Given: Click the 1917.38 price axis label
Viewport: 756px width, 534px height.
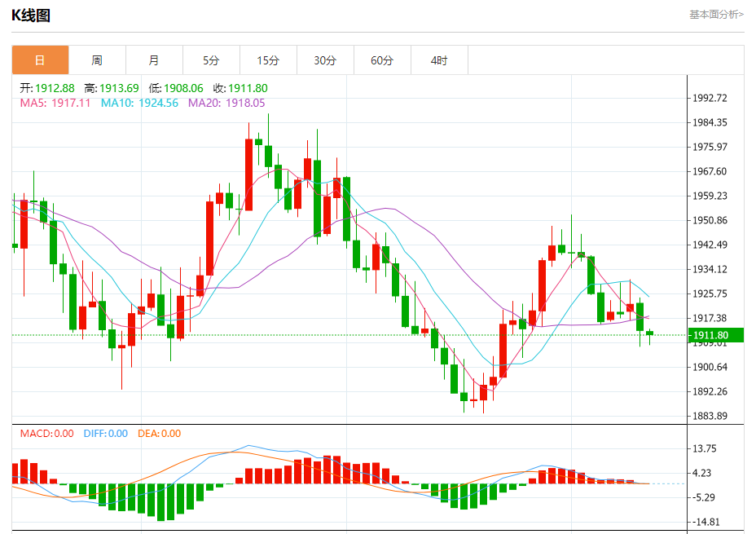Looking at the screenshot, I should pyautogui.click(x=710, y=319).
